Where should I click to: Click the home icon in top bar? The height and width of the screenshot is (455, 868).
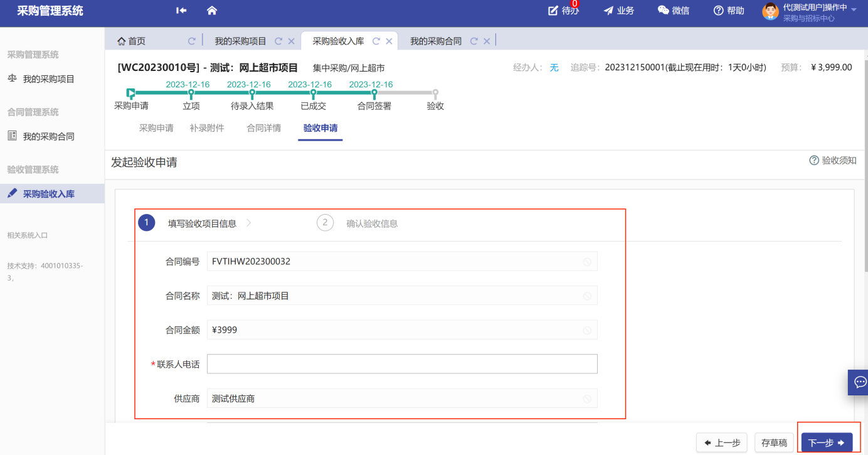click(212, 11)
